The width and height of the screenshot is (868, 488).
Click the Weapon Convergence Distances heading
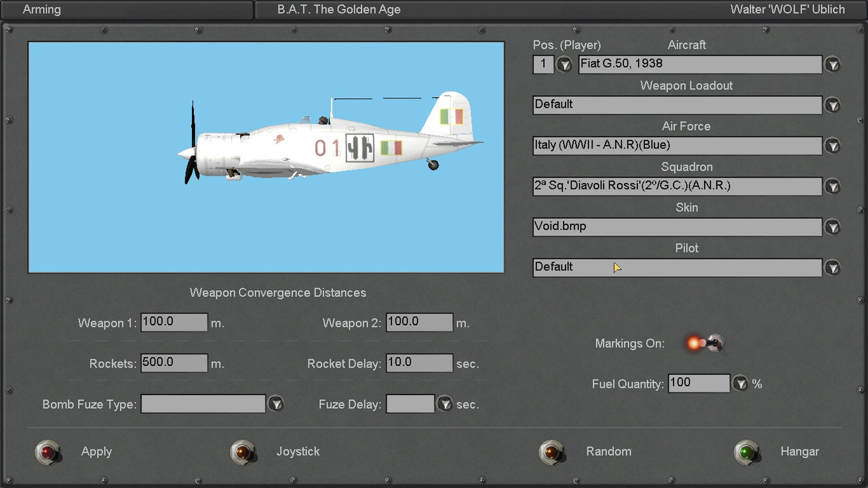[278, 293]
